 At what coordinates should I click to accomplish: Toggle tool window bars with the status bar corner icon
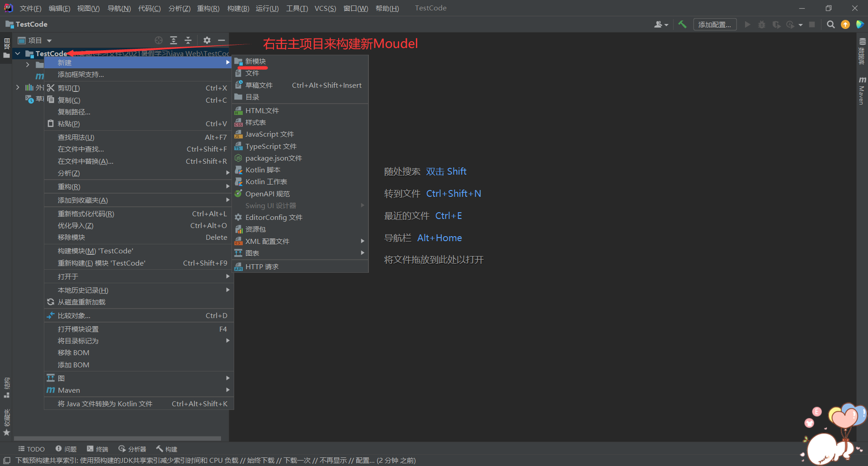(x=7, y=460)
